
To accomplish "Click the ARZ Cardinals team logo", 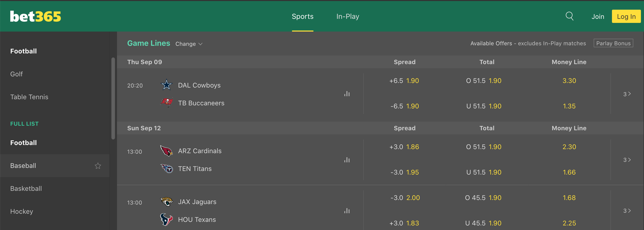I will pyautogui.click(x=167, y=151).
